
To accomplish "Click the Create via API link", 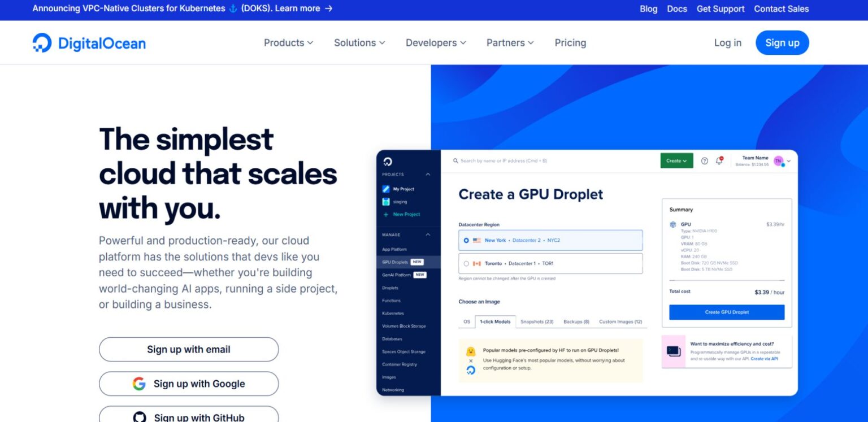I will [x=764, y=360].
